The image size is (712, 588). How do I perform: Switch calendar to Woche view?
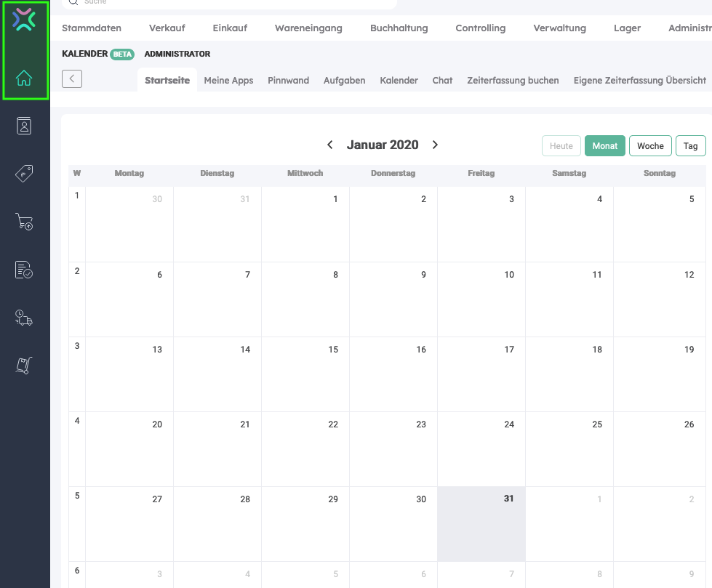coord(650,146)
